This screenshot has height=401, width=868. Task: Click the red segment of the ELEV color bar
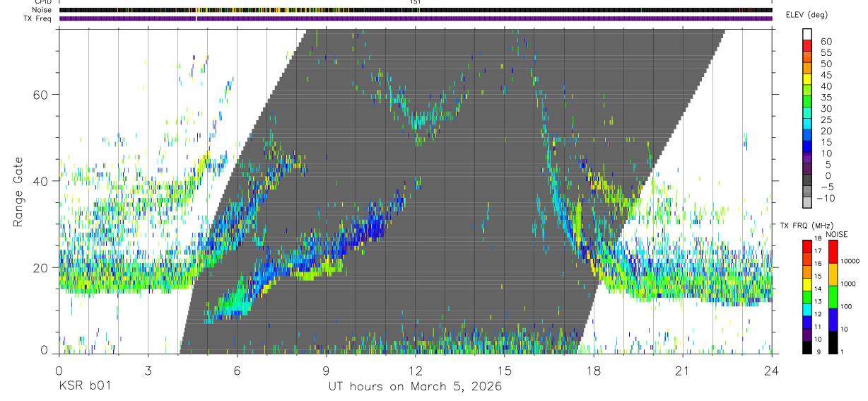pos(807,45)
